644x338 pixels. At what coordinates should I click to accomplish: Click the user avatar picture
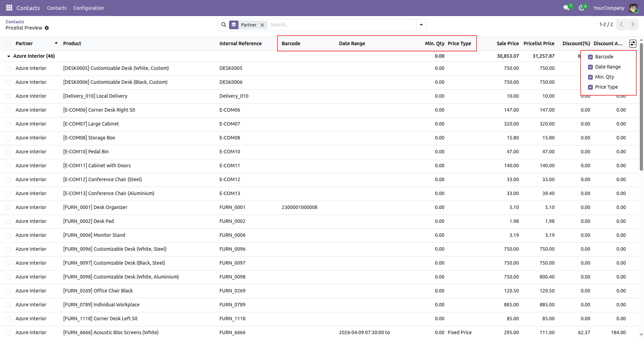633,8
